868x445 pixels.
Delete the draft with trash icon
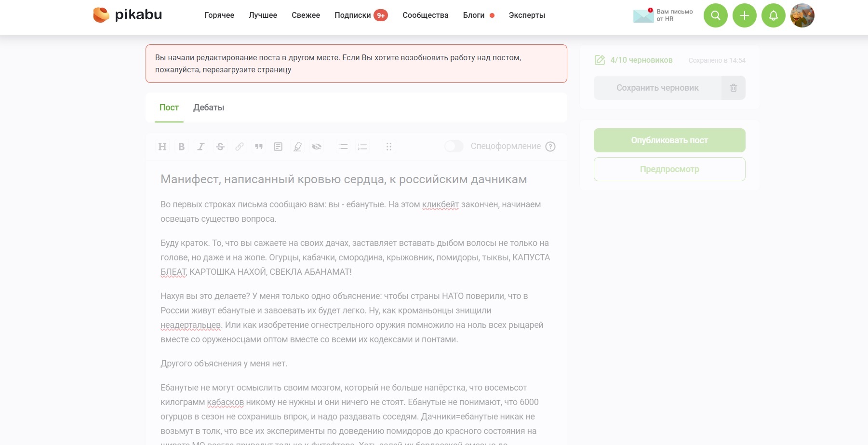click(x=733, y=88)
